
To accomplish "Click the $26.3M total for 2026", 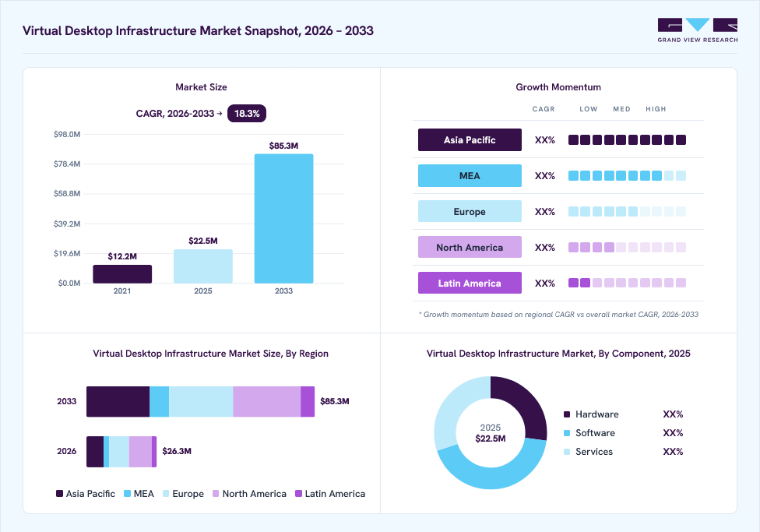I will (x=177, y=451).
